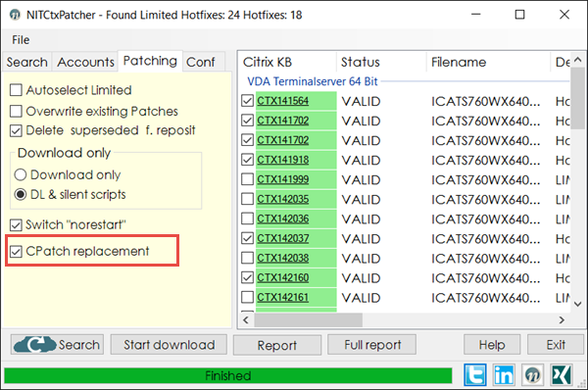Viewport: 588px width, 390px height.
Task: Uncheck the CTX141918 hotfix checkbox
Action: click(x=248, y=160)
